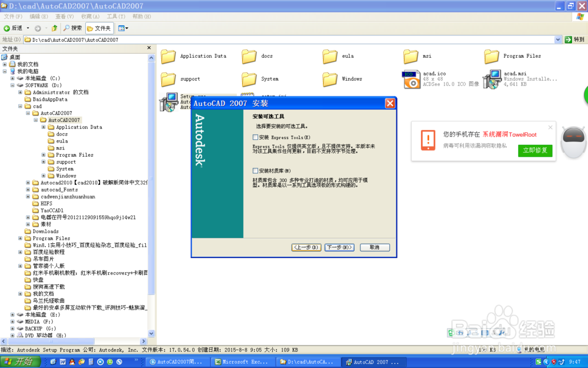588x368 pixels.
Task: Click the forward navigation arrow icon
Action: coord(38,28)
